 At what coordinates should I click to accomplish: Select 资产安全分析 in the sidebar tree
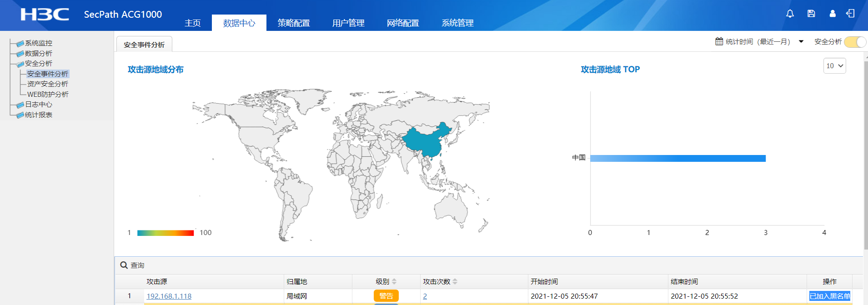tap(48, 84)
